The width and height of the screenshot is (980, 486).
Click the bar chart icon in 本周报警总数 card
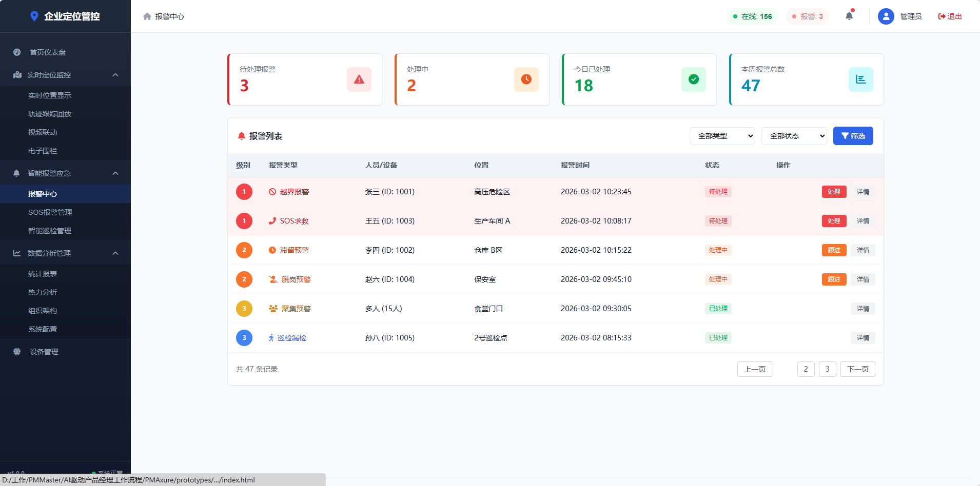[861, 79]
